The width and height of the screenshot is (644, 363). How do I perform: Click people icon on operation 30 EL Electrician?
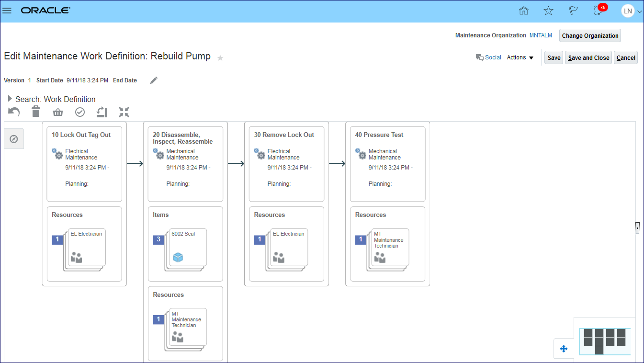(x=279, y=258)
